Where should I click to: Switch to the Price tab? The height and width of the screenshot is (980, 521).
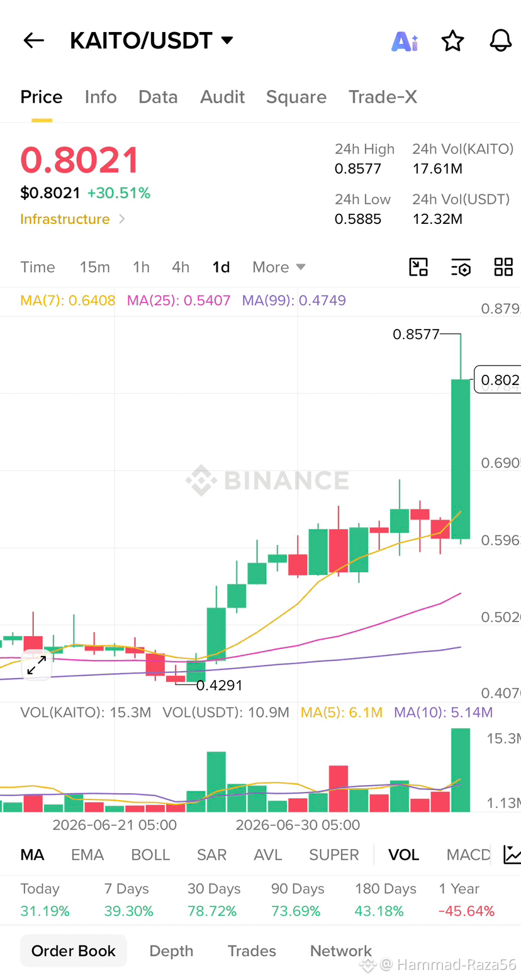(x=42, y=97)
